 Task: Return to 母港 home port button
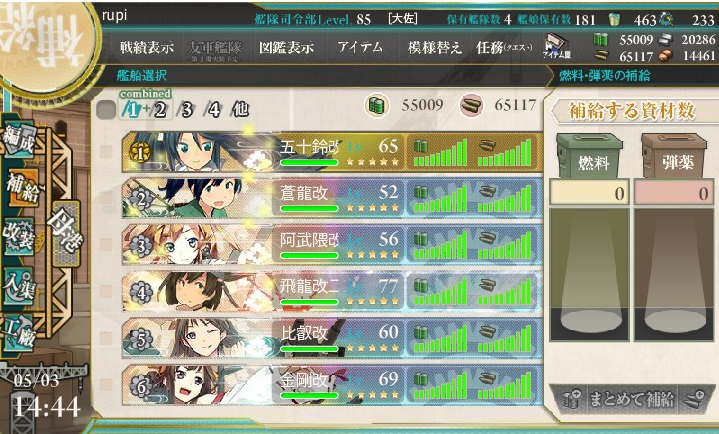click(66, 234)
